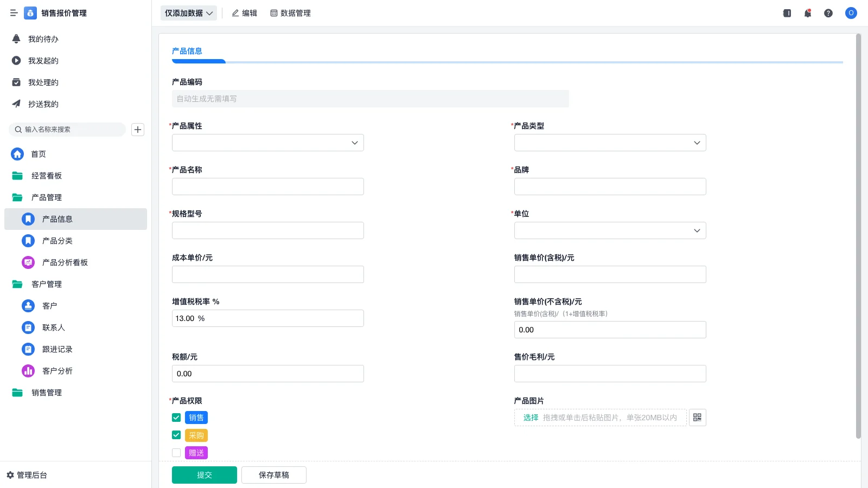Click the 税额/元 field showing 0.00
This screenshot has width=868, height=488.
click(268, 374)
